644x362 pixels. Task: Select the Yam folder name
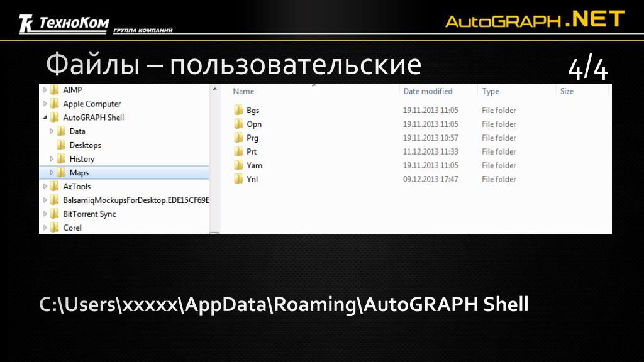click(x=255, y=165)
